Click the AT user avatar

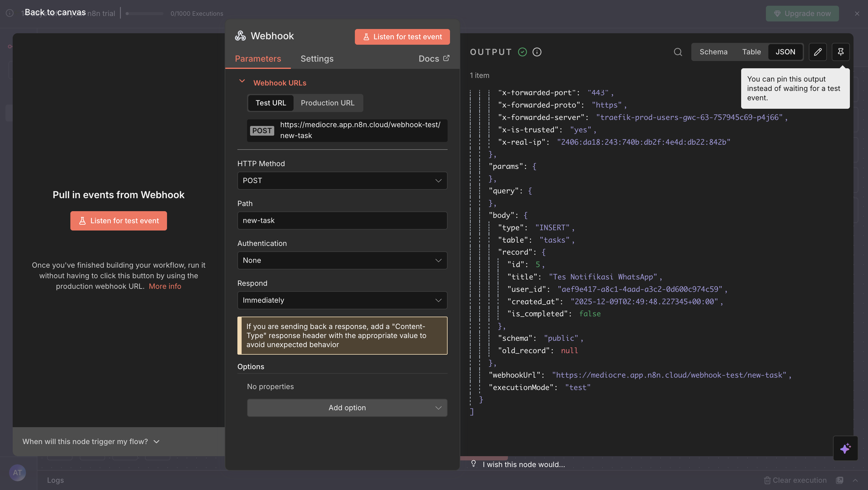point(17,472)
